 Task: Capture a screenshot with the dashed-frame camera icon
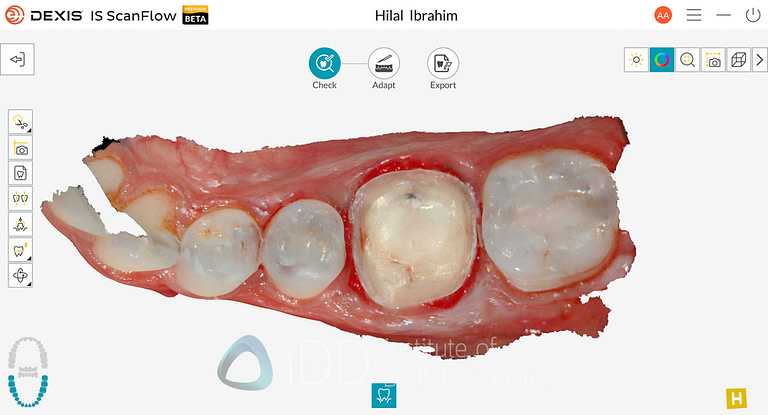[713, 60]
